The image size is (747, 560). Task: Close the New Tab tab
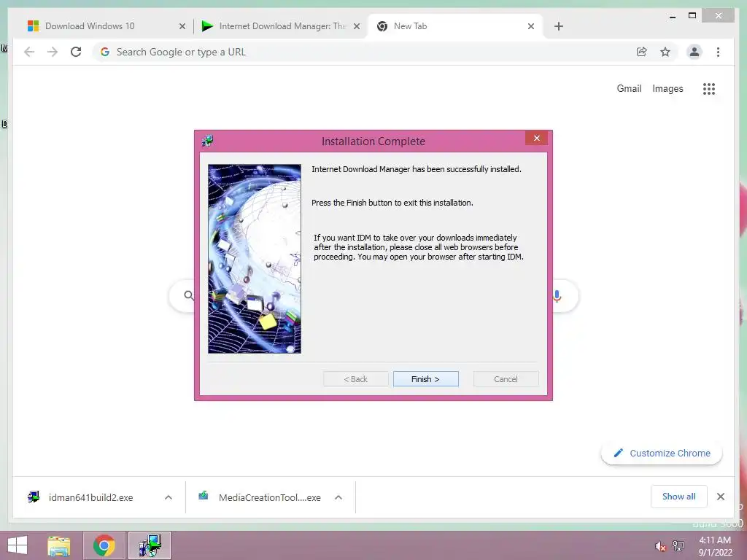click(531, 26)
